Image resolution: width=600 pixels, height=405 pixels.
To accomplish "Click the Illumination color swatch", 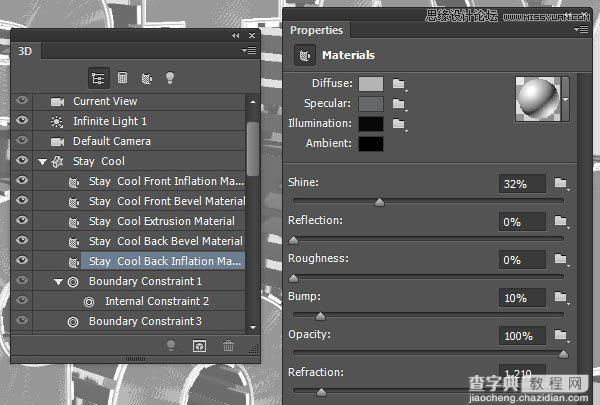I will point(370,124).
